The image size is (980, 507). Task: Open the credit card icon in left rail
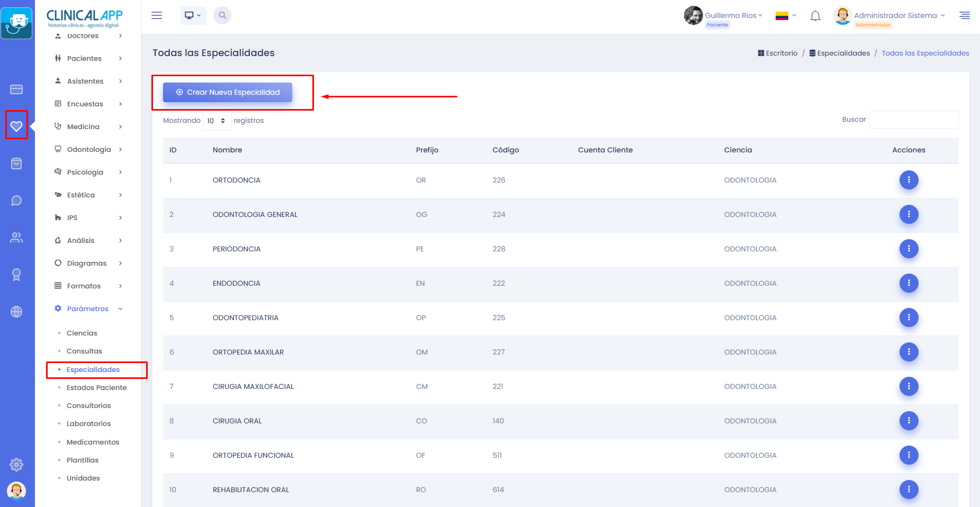pyautogui.click(x=16, y=89)
